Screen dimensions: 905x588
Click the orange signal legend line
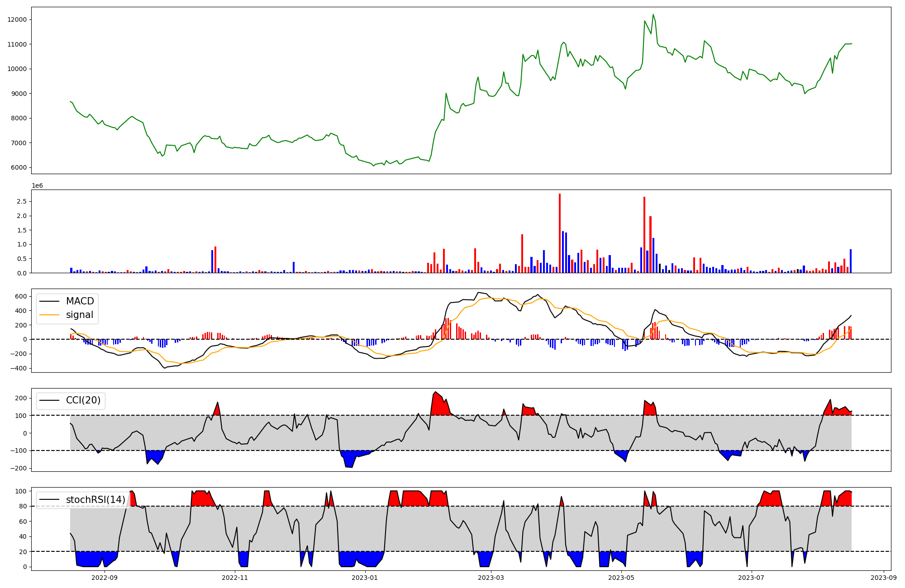[49, 315]
